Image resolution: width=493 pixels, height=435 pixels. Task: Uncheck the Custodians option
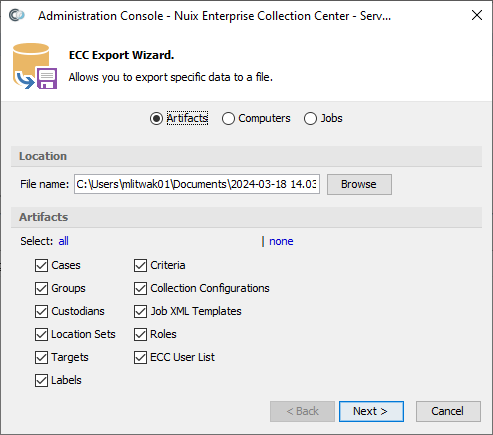pos(41,312)
